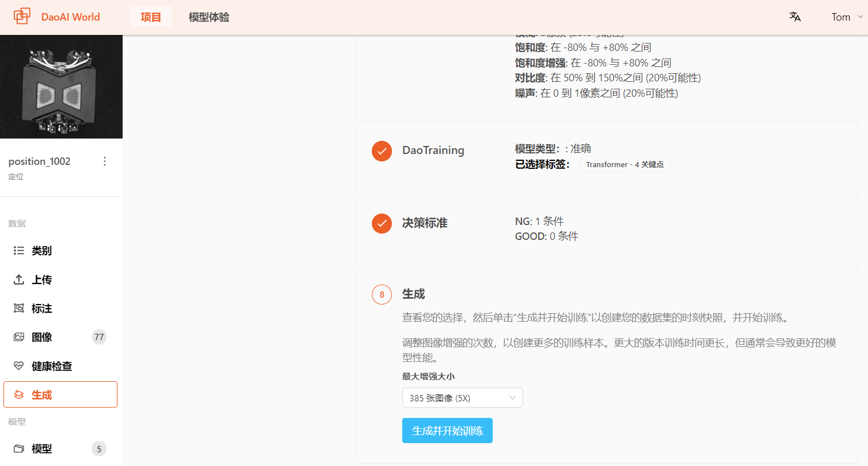Click the DaoAI World title text
The width and height of the screenshot is (868, 466).
click(x=70, y=17)
